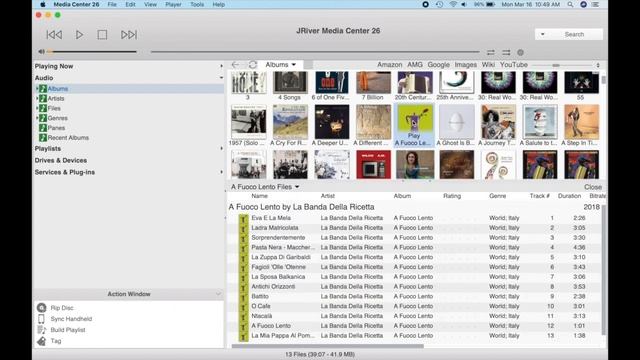The image size is (640, 360).
Task: Collapse the Audio section arrow
Action: tap(221, 78)
